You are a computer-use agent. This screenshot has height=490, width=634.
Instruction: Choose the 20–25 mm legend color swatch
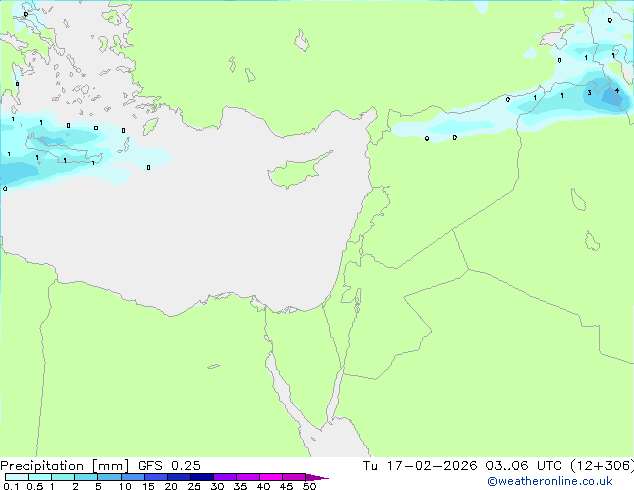tap(178, 477)
